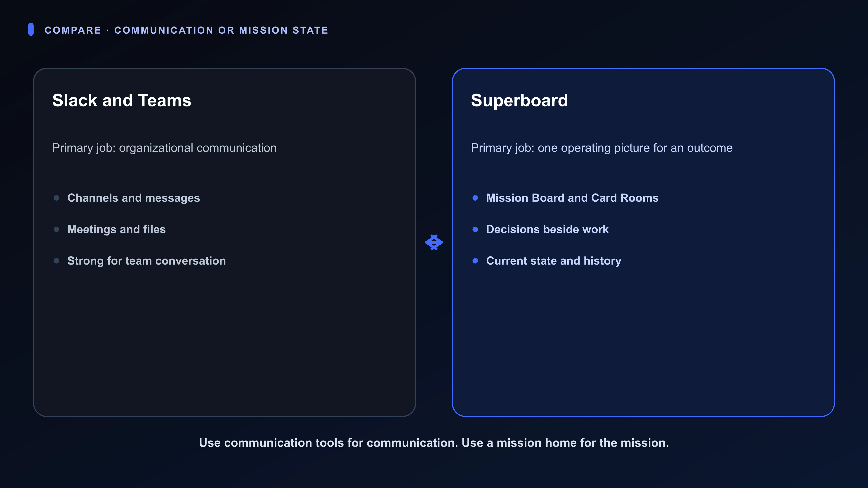
Task: Click the blue bullet before Current state and history
Action: [x=475, y=261]
